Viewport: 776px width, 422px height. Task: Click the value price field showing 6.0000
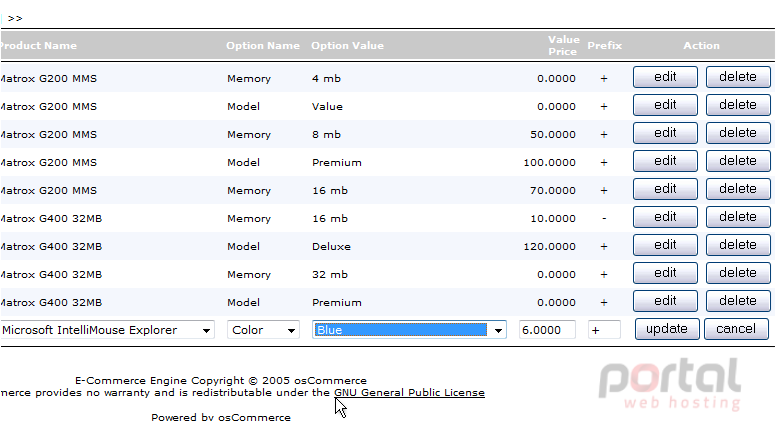pos(547,330)
